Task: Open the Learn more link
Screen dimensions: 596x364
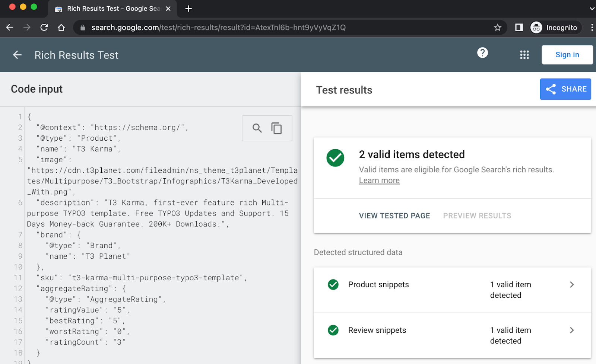Action: pyautogui.click(x=379, y=180)
